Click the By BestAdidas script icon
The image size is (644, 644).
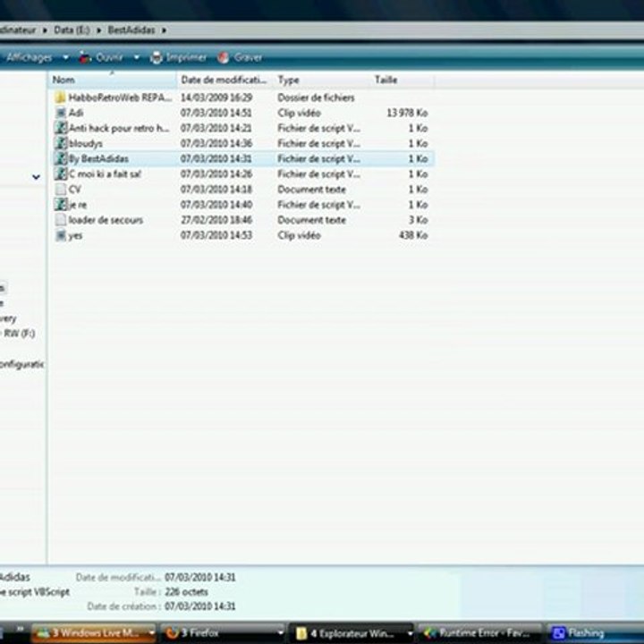pyautogui.click(x=61, y=158)
